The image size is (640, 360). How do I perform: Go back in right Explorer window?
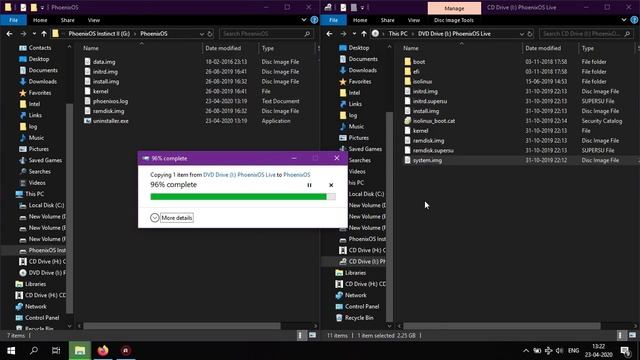[x=329, y=34]
